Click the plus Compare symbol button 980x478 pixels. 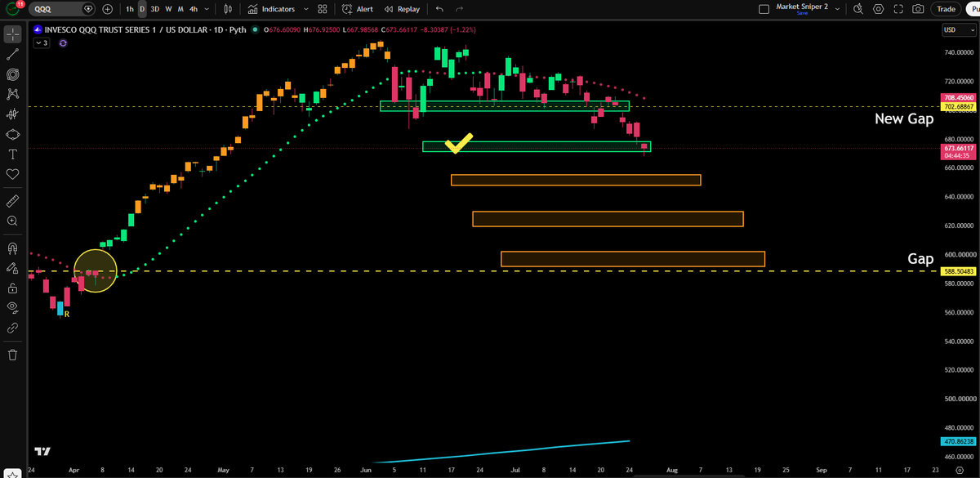click(107, 9)
